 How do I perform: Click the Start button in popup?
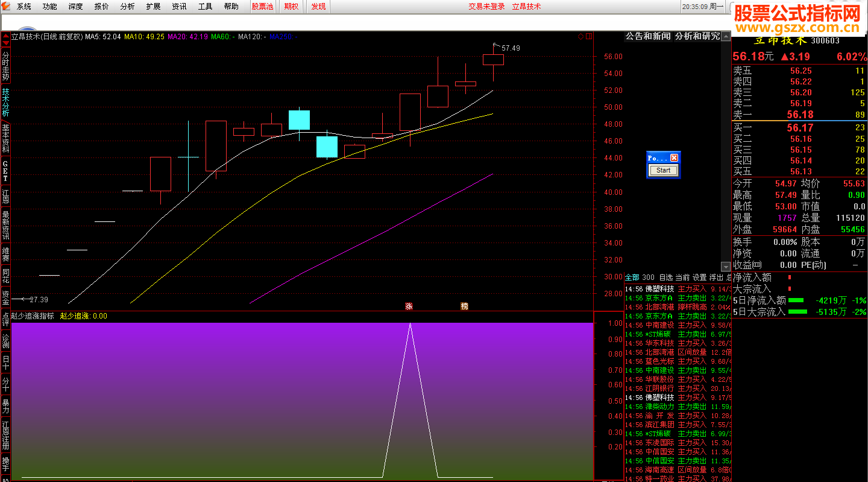664,171
